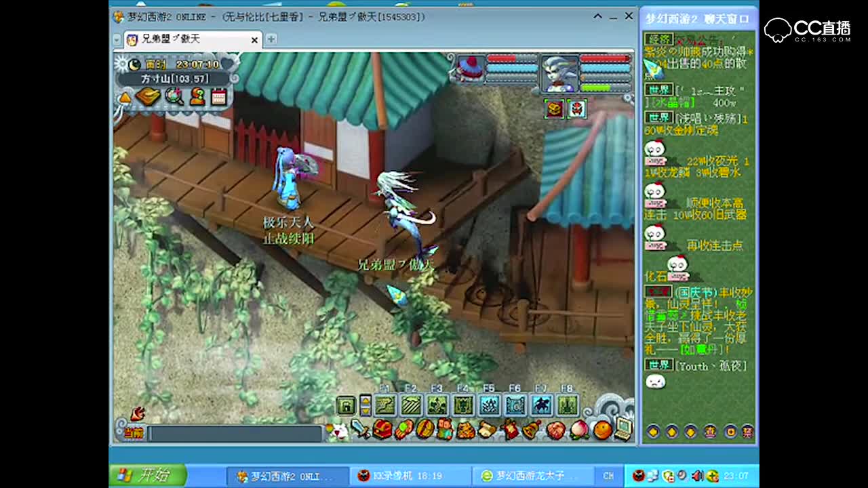Image resolution: width=868 pixels, height=488 pixels.
Task: Open the calendar icon in the top-left panel
Action: 218,97
